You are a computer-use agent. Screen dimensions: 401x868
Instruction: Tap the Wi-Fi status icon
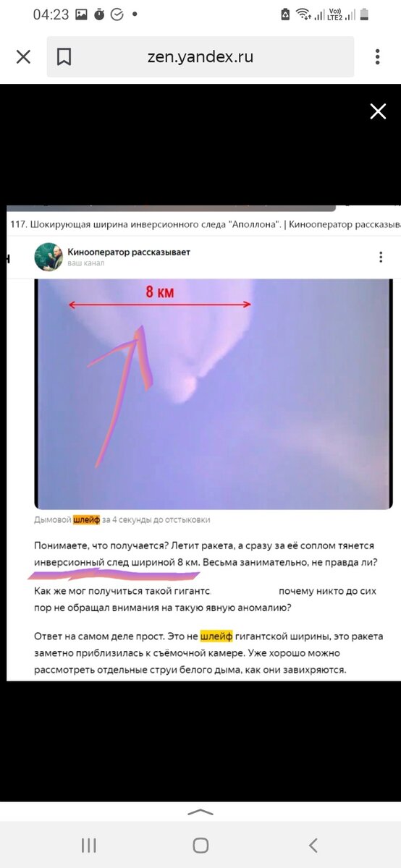pos(304,14)
